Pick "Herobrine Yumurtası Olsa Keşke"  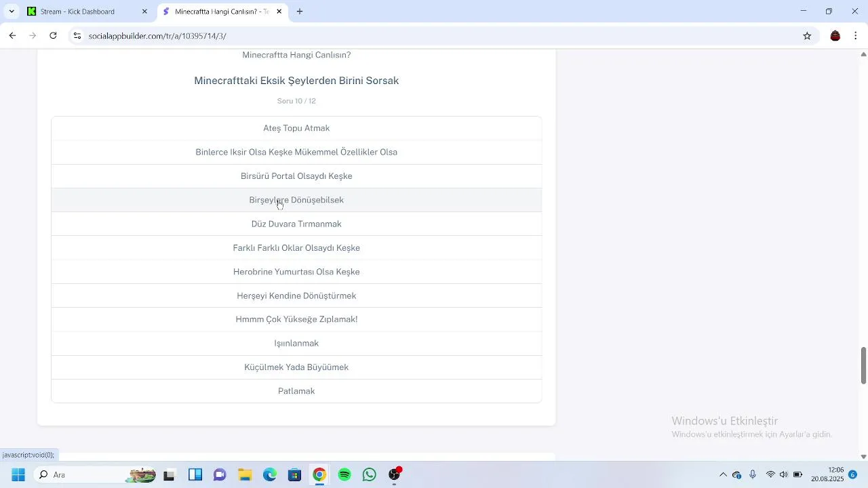point(296,272)
